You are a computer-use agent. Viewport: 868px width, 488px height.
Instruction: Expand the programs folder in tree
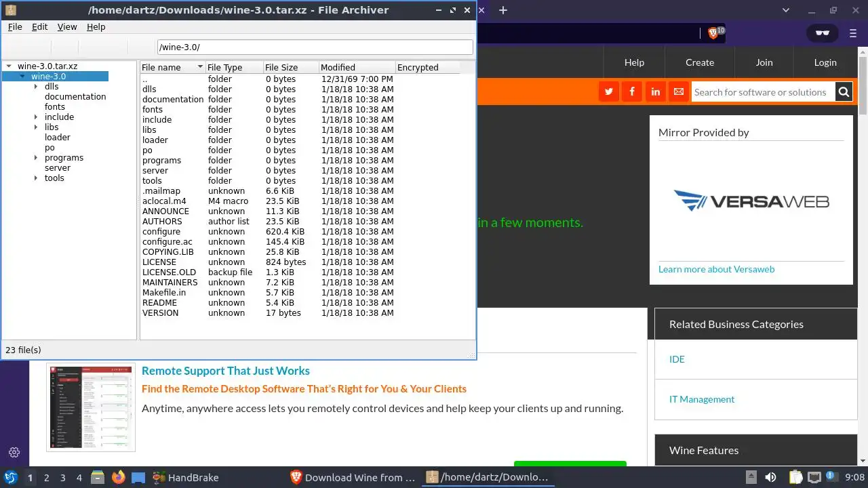click(x=37, y=158)
